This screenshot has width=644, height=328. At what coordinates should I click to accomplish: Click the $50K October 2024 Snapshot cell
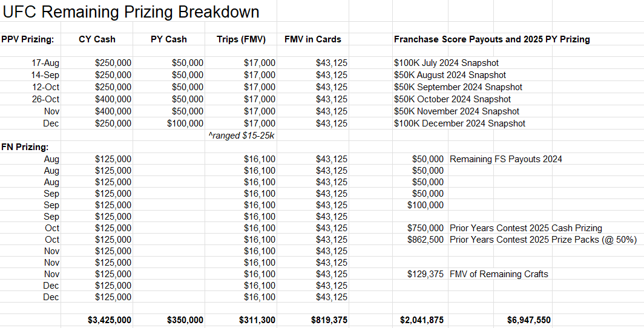pyautogui.click(x=452, y=99)
